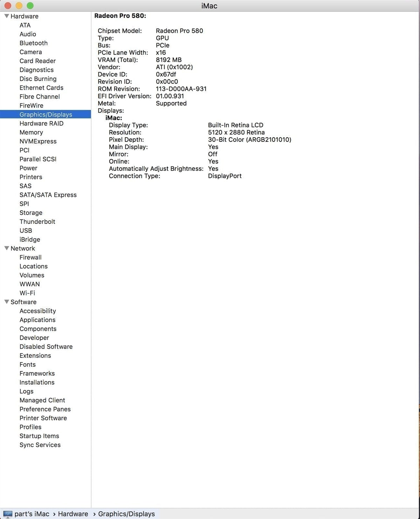Open the USB device report
Viewport: 420px width, 519px height.
click(26, 230)
